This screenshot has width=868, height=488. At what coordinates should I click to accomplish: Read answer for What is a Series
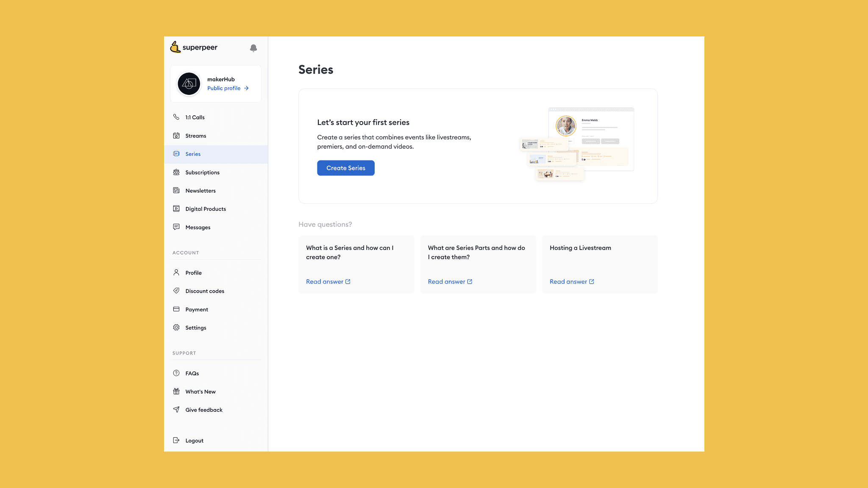point(328,282)
